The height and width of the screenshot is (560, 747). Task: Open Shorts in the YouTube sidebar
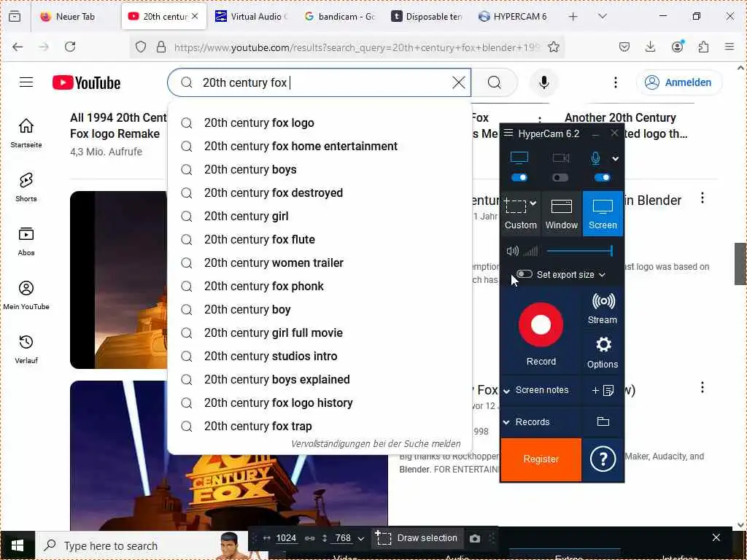click(26, 187)
